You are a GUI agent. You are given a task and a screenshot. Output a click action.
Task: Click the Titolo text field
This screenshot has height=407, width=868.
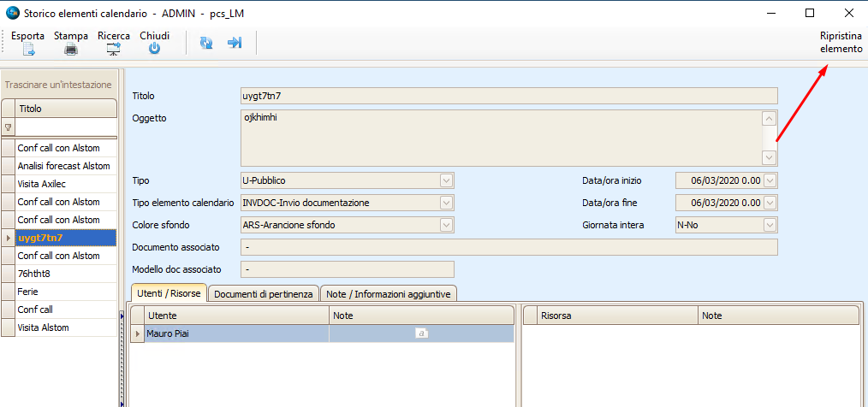click(x=508, y=96)
